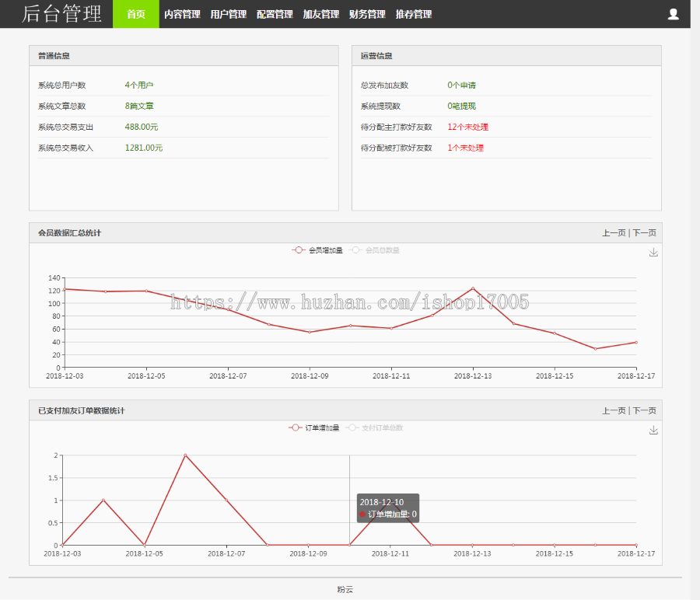Expand the 推荐管理 menu
The height and width of the screenshot is (600, 700).
tap(413, 14)
